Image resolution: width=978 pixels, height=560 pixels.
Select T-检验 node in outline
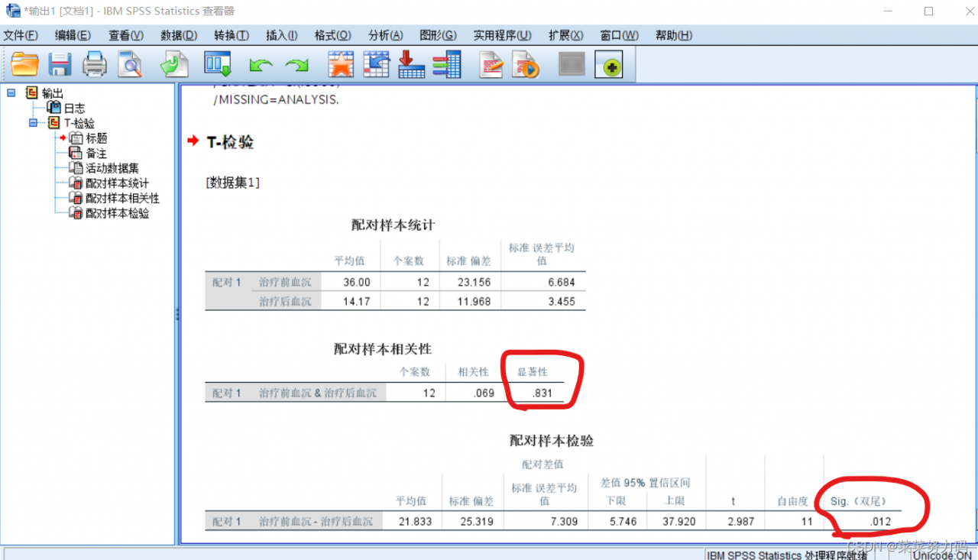pyautogui.click(x=79, y=123)
